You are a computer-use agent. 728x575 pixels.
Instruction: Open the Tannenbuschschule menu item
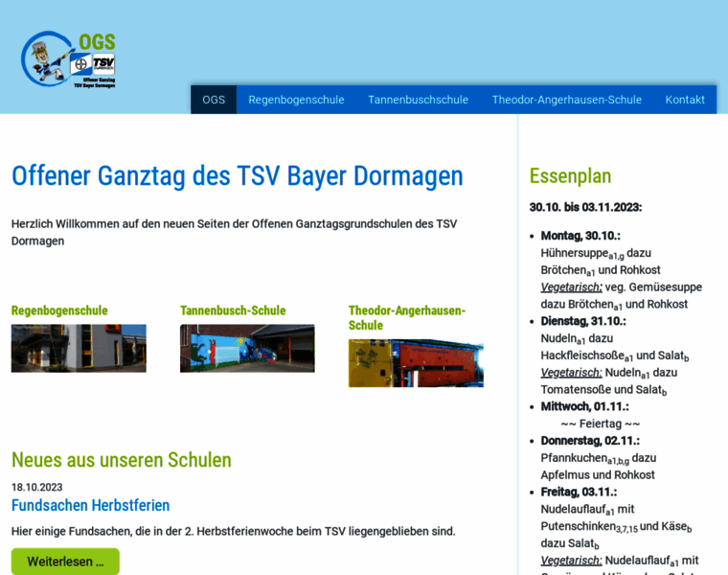pos(418,100)
